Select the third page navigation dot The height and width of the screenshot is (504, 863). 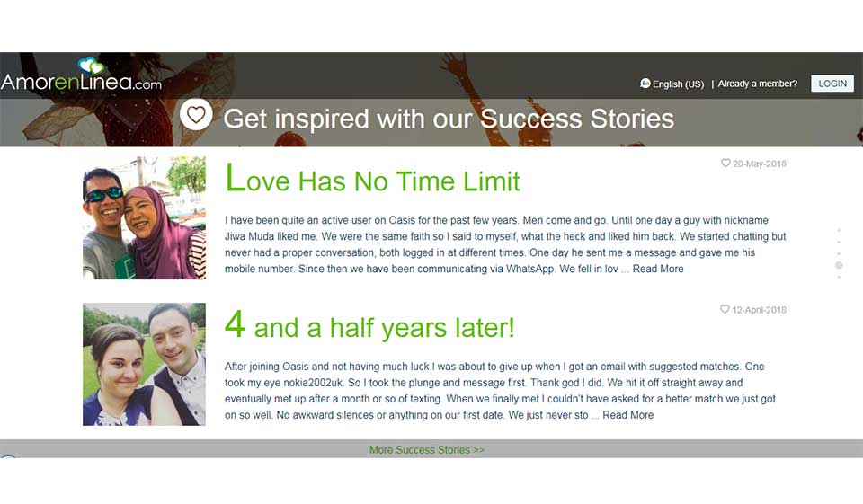click(839, 253)
